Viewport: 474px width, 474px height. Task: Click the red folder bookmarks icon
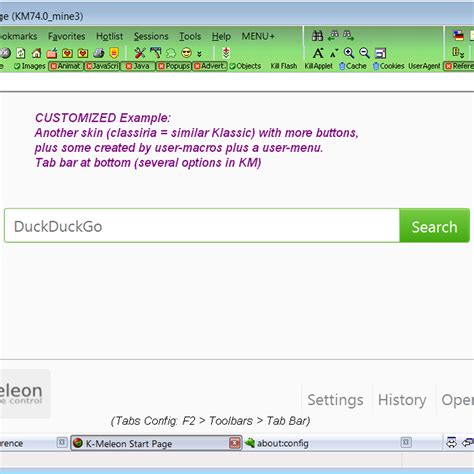coord(52,53)
